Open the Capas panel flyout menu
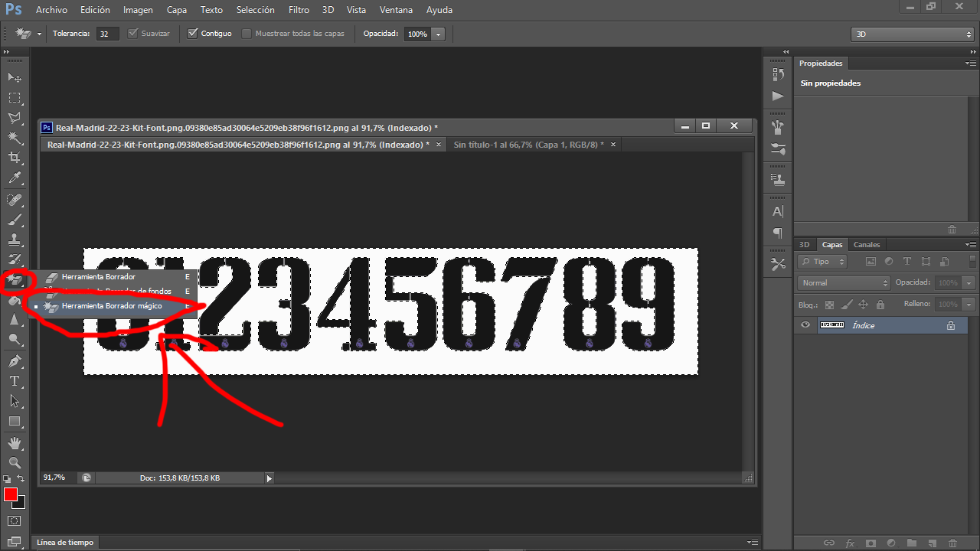The image size is (980, 551). 971,245
